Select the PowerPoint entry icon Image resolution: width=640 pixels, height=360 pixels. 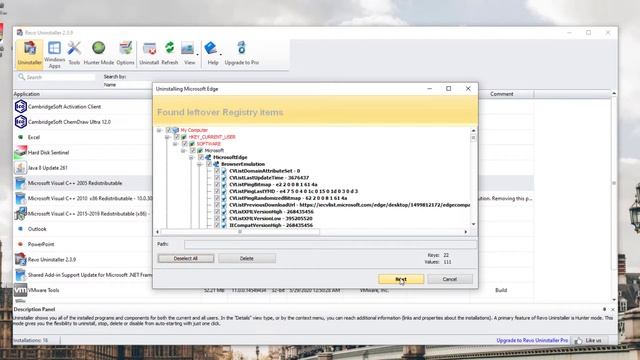tap(20, 244)
